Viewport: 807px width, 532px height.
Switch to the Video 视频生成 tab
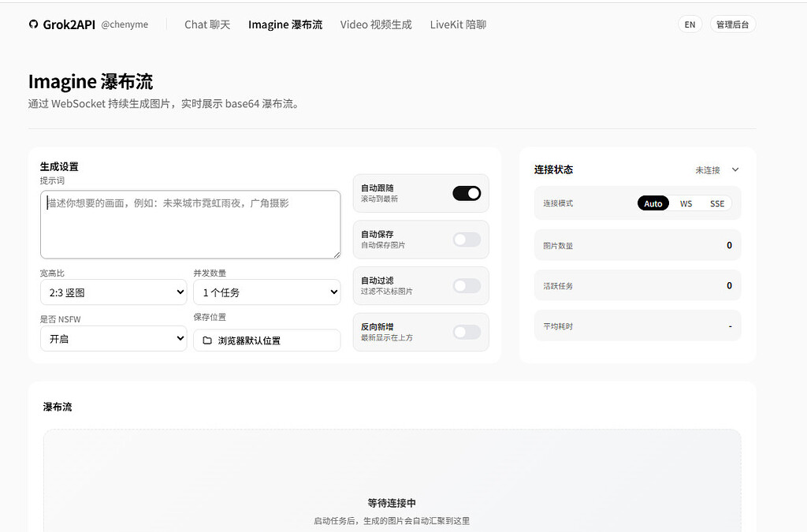click(376, 24)
